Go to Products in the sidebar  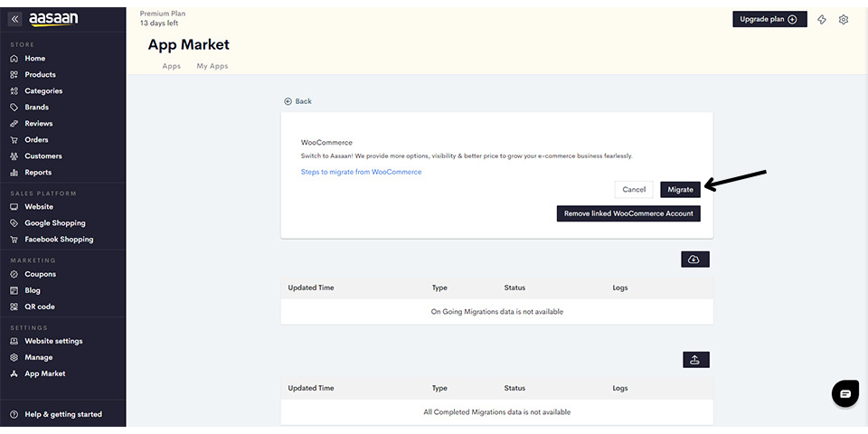coord(40,75)
